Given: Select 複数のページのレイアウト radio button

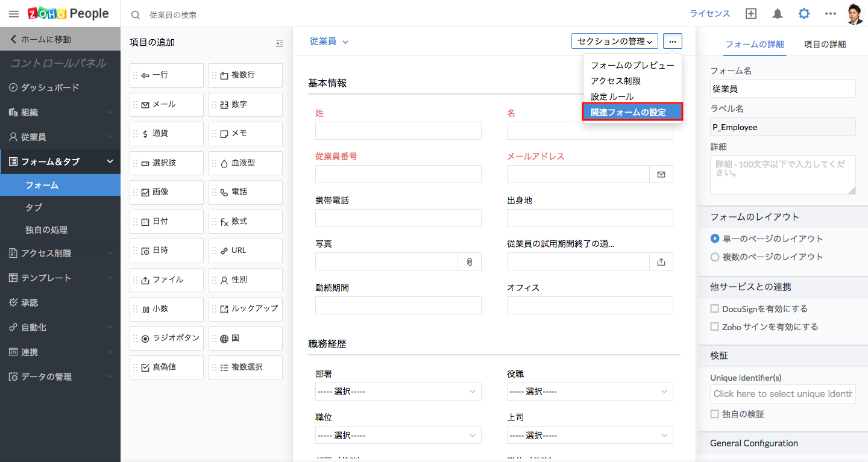Looking at the screenshot, I should (715, 257).
